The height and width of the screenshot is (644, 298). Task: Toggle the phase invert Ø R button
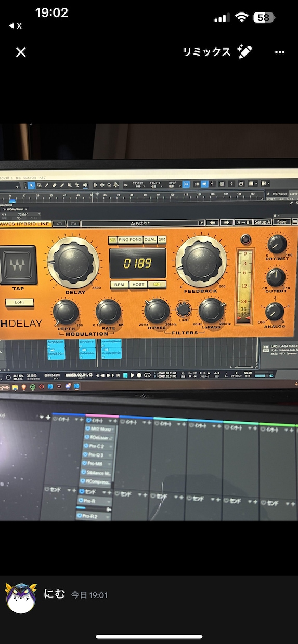click(x=162, y=239)
